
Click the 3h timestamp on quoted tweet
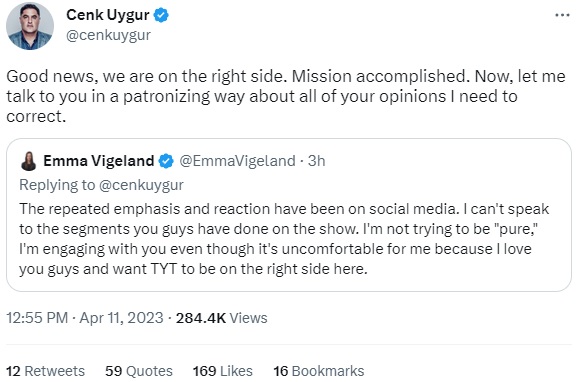click(317, 161)
